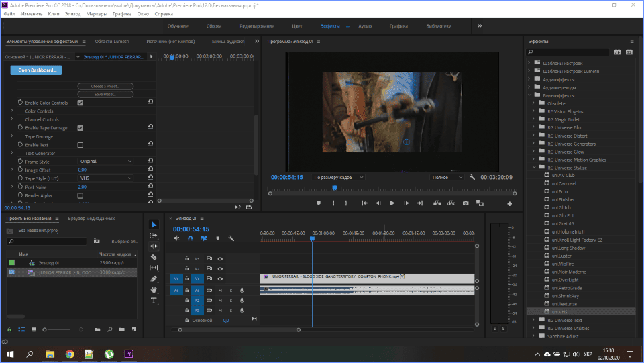Open Tape Style LUT dropdown showing VHS

coord(105,178)
